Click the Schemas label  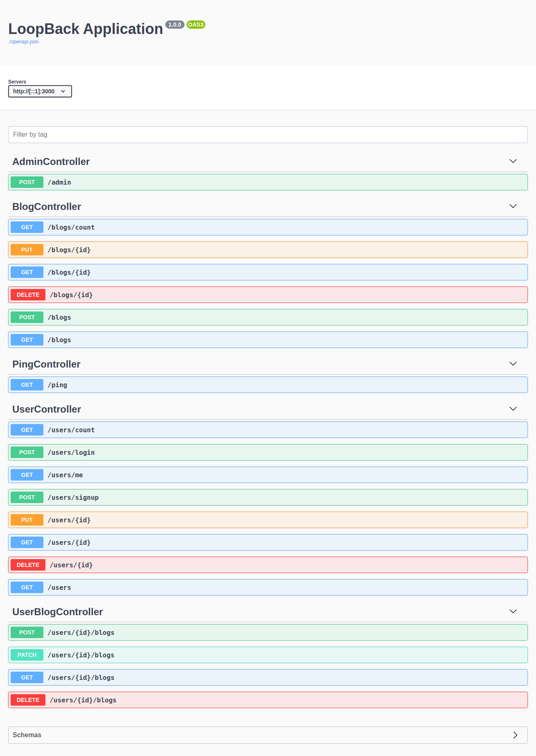(x=27, y=735)
